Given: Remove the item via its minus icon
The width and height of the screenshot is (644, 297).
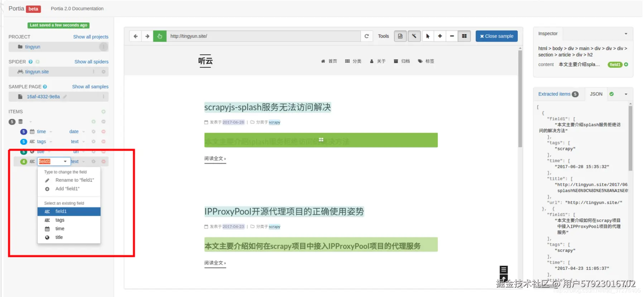Looking at the screenshot, I should 104,122.
